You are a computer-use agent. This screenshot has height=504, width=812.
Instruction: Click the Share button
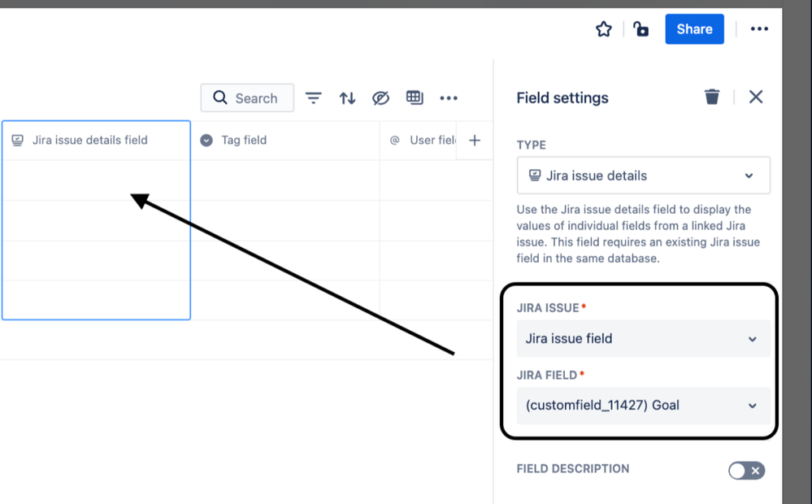tap(694, 29)
